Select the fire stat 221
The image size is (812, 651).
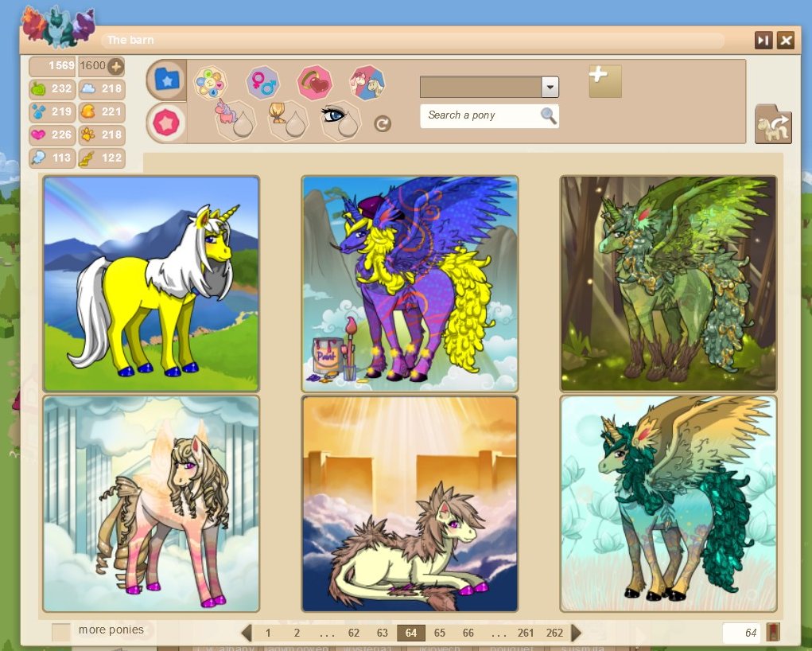pyautogui.click(x=102, y=111)
